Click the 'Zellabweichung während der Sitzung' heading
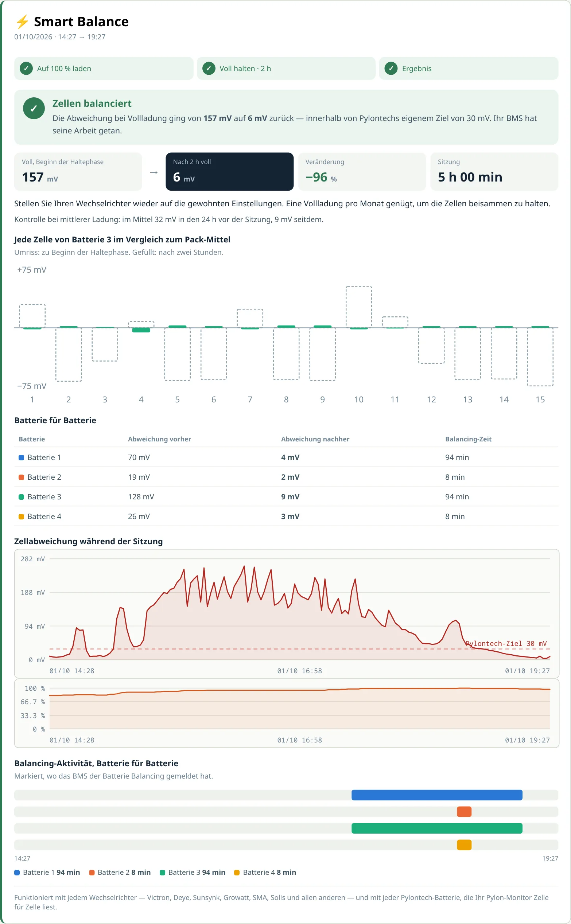571x924 pixels. pos(88,541)
